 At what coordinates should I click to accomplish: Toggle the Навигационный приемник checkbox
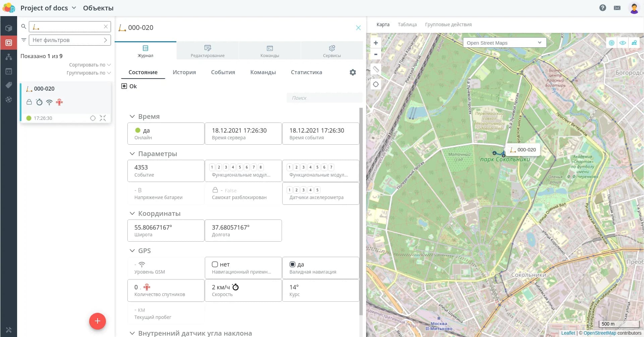[215, 264]
